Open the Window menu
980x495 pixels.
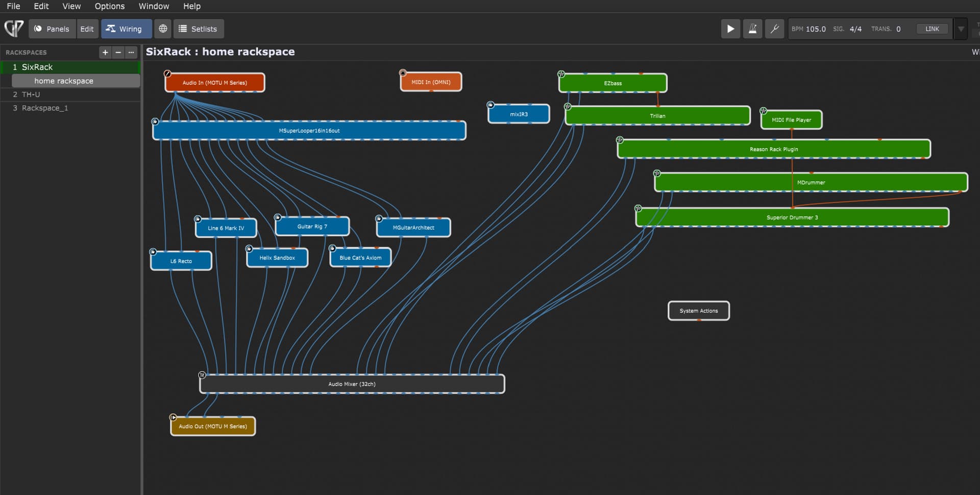coord(154,6)
